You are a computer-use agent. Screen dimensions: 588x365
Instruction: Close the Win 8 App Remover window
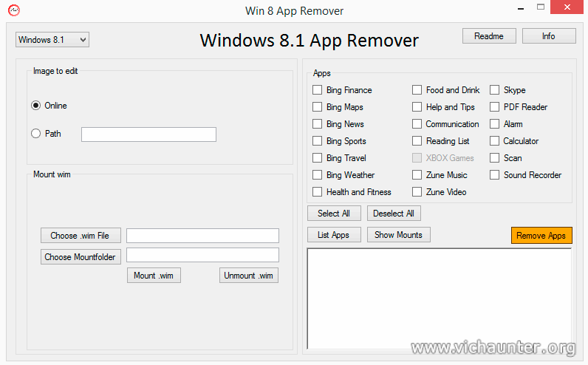pyautogui.click(x=567, y=7)
